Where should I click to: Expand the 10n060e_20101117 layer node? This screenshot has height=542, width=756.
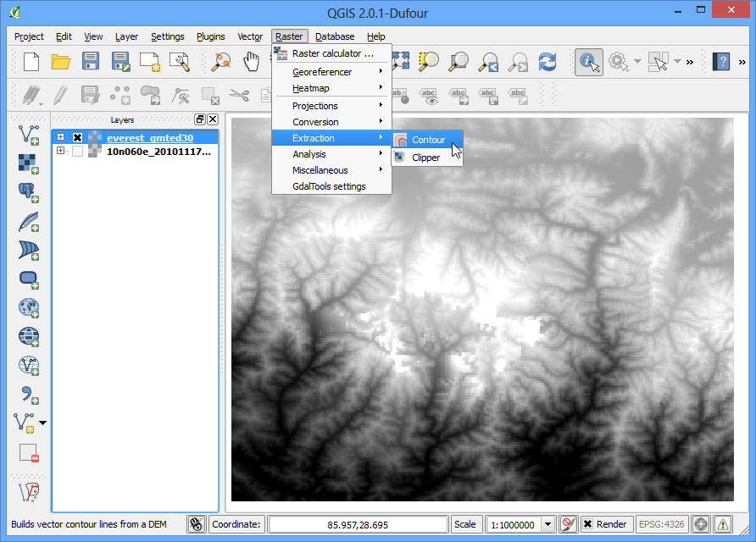tap(60, 151)
